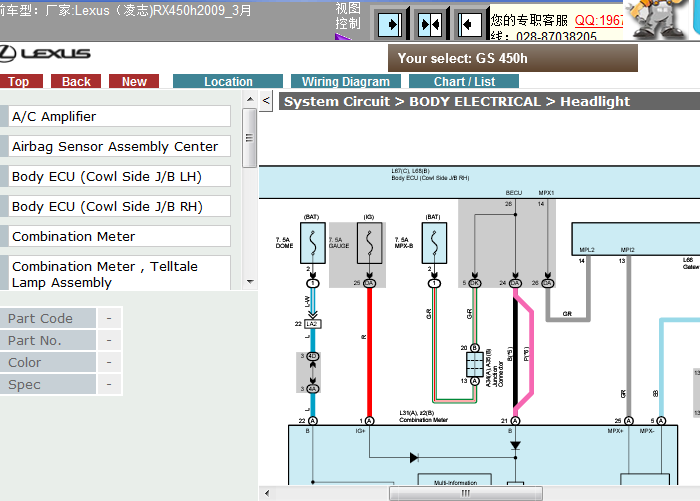Click the Your select: GS 450h banner
The width and height of the screenshot is (700, 501).
(x=512, y=58)
